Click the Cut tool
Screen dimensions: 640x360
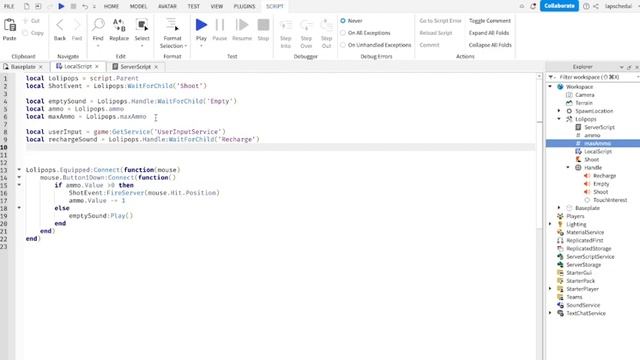(x=32, y=21)
